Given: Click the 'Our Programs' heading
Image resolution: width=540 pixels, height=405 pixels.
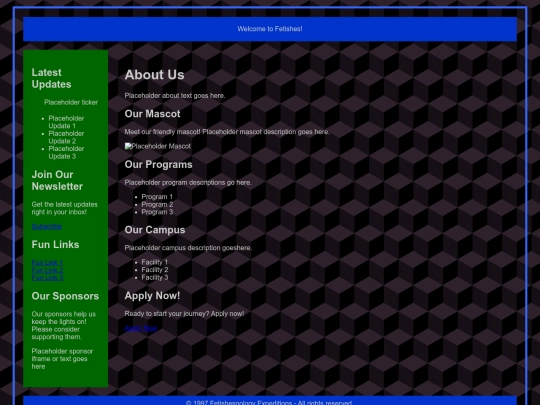Looking at the screenshot, I should click(158, 164).
